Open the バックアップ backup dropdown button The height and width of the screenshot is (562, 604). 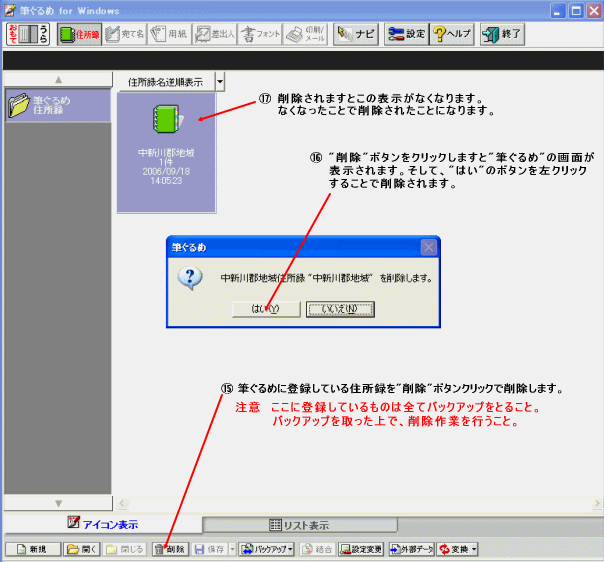tap(266, 549)
